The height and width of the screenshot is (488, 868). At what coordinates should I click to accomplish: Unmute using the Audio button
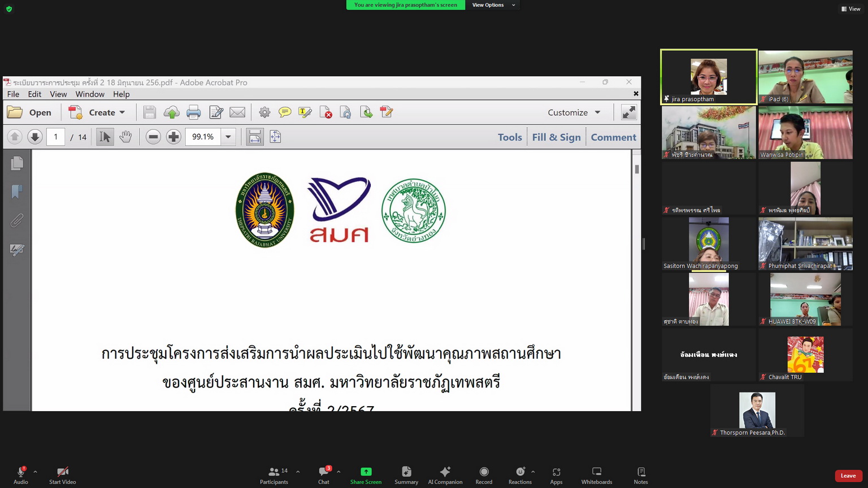point(21,475)
